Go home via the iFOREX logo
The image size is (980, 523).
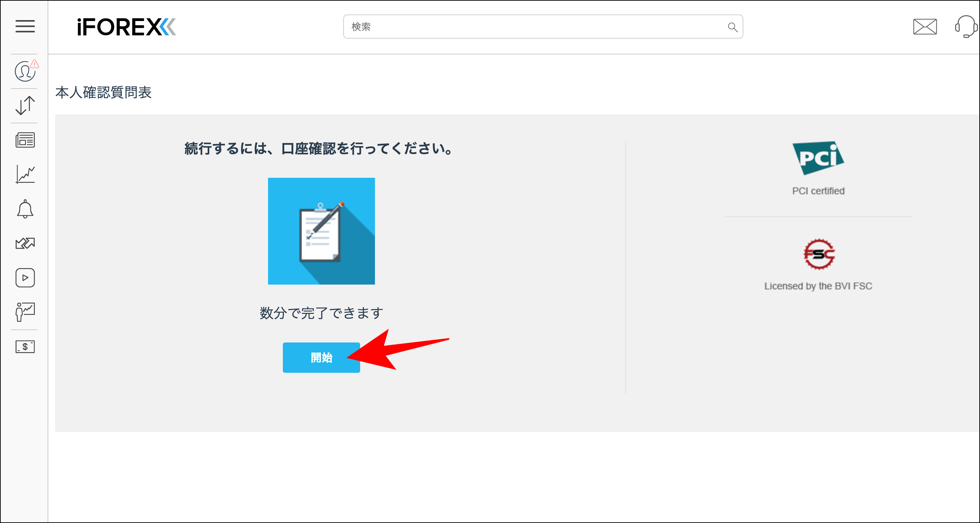tap(126, 27)
